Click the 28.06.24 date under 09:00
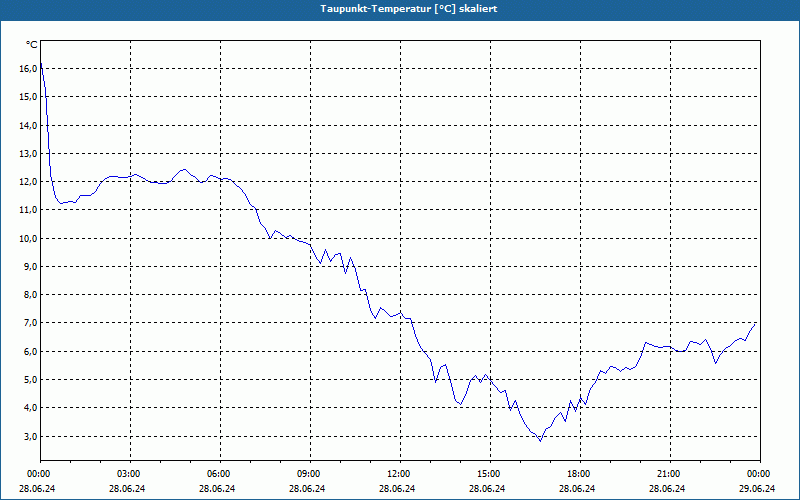This screenshot has width=800, height=500. (x=307, y=488)
